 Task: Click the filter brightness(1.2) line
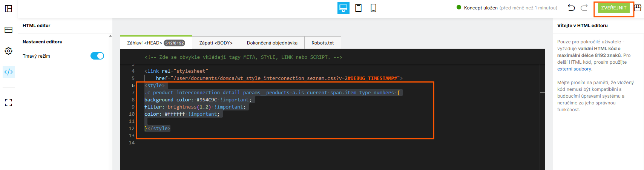coord(195,107)
